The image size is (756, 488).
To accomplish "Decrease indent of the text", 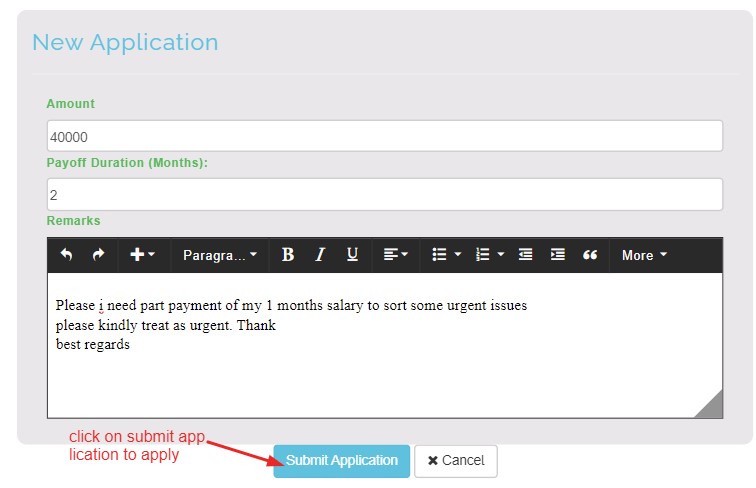I will click(x=525, y=255).
